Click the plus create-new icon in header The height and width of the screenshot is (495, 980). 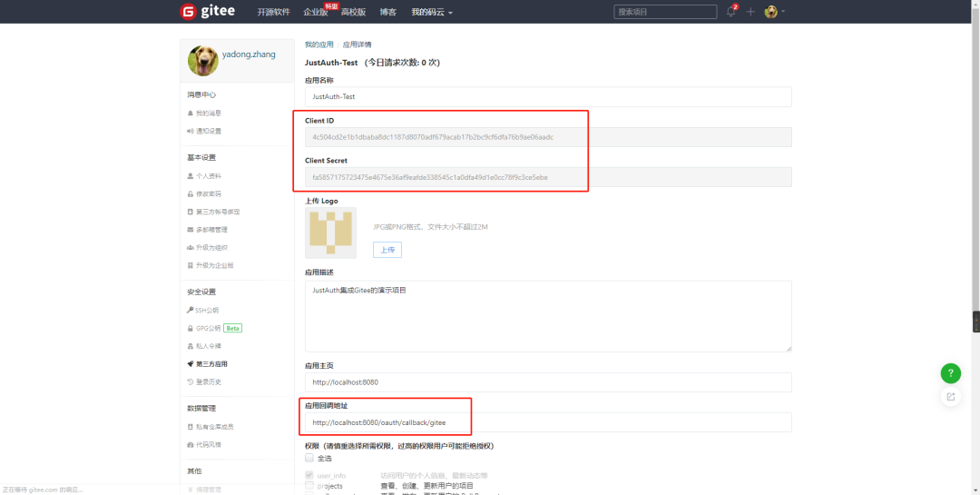[x=750, y=12]
